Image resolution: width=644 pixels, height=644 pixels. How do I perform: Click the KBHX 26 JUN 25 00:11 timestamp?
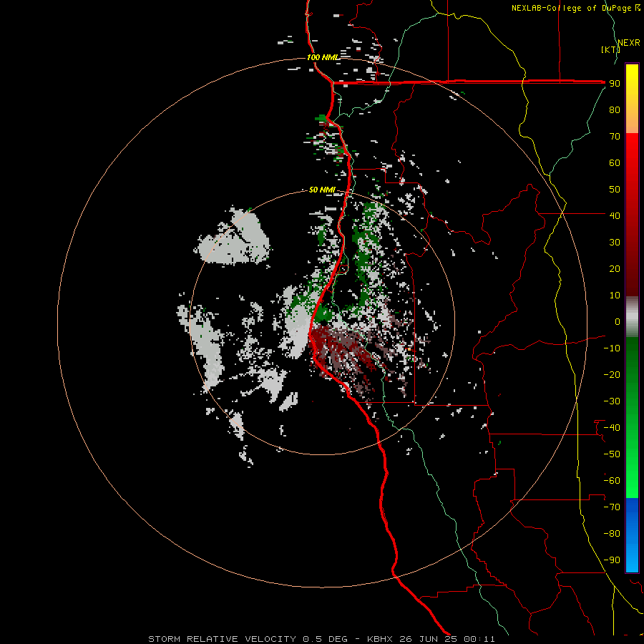(x=431, y=639)
